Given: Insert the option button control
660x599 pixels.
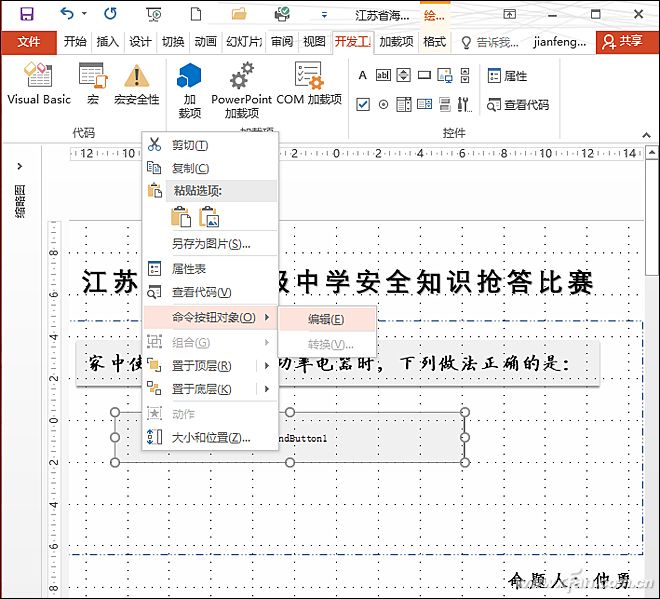Looking at the screenshot, I should point(383,104).
